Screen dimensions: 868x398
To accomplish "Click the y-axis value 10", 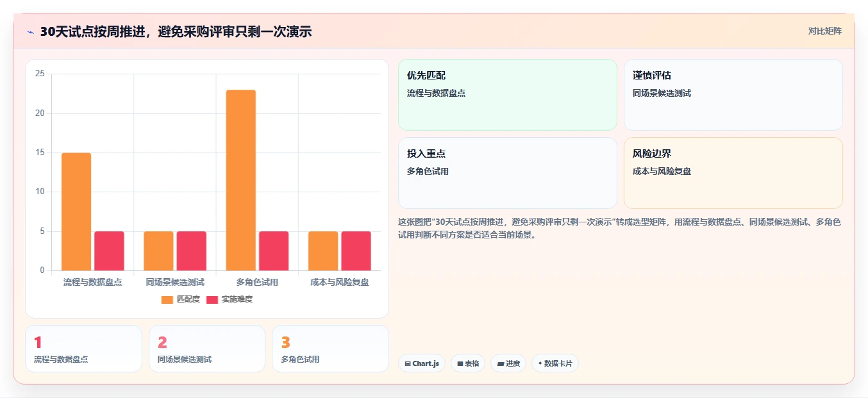I will tap(40, 192).
